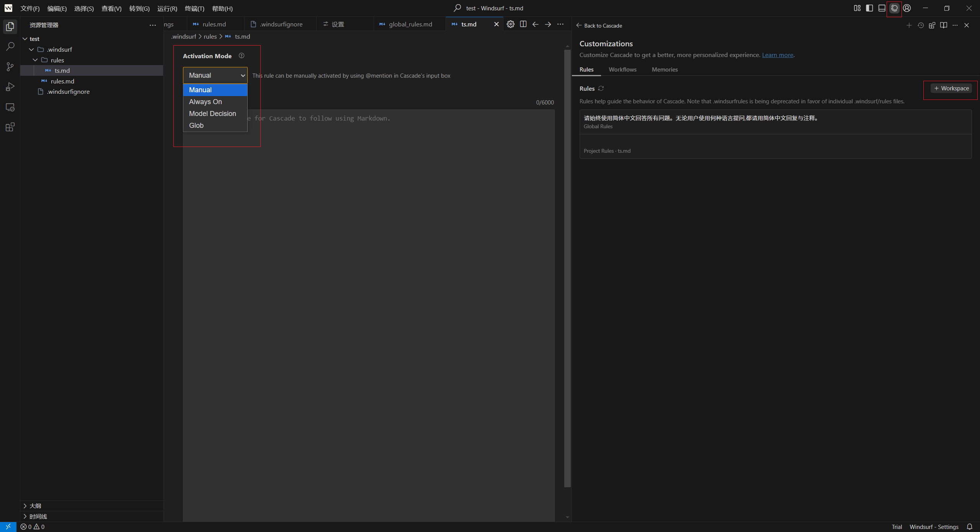980x532 pixels.
Task: Open the Search view in activity bar
Action: [x=10, y=47]
